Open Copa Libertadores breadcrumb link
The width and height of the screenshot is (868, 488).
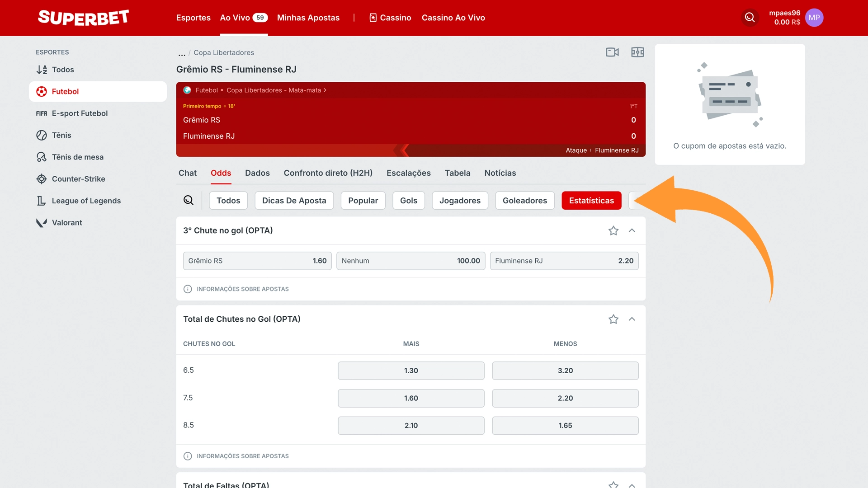tap(224, 52)
